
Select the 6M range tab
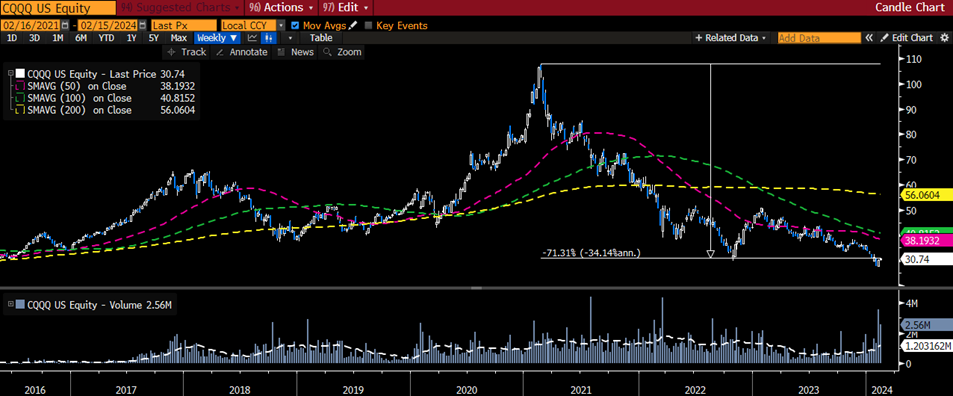point(81,38)
